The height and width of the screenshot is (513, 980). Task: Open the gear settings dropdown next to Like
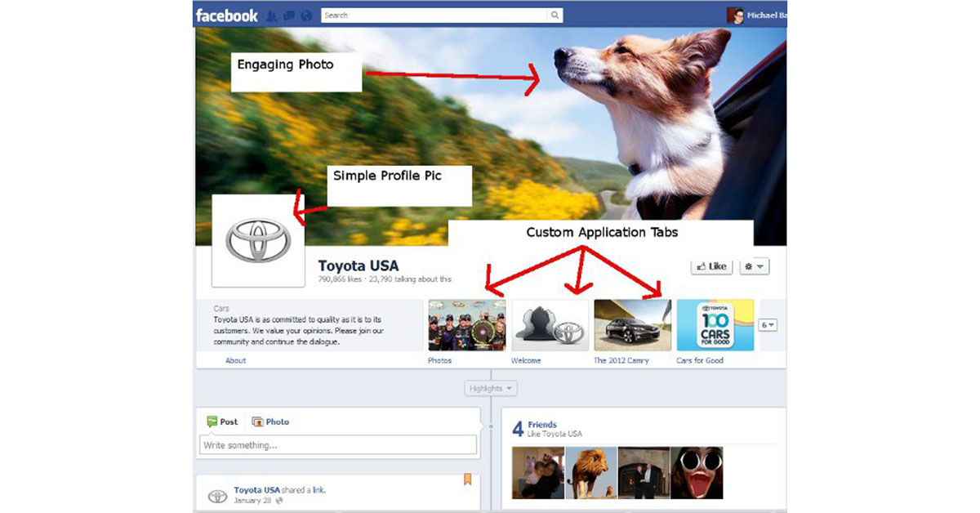753,265
